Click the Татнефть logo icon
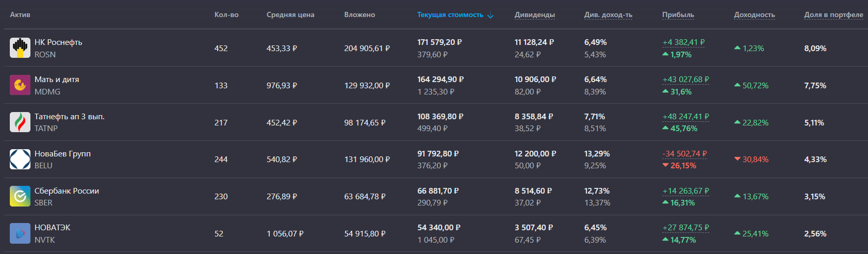 20,122
